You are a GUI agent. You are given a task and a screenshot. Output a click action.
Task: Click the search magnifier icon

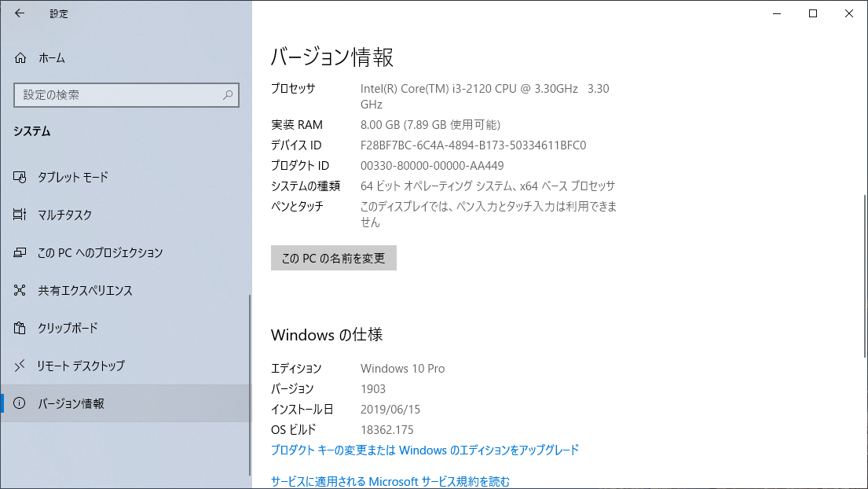tap(228, 95)
